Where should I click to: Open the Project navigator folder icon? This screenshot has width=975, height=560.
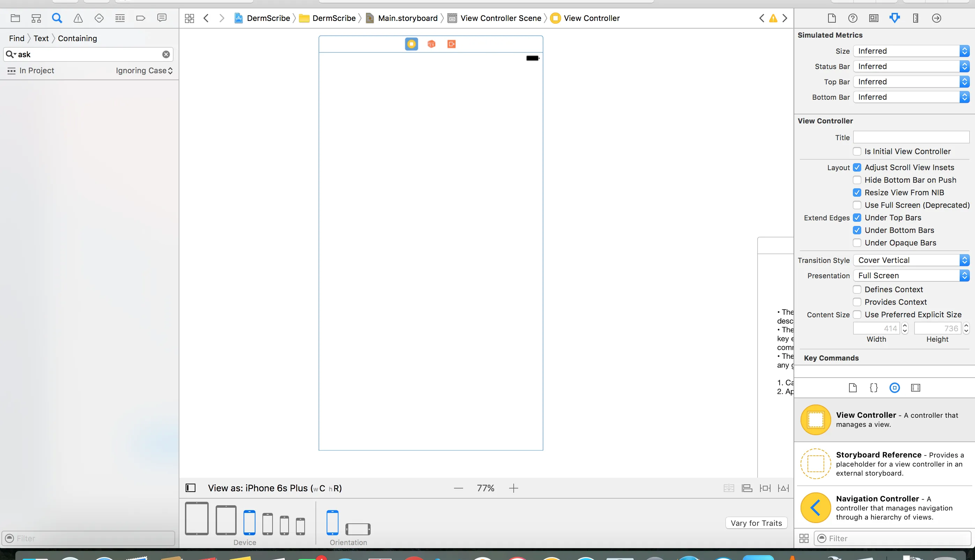15,18
